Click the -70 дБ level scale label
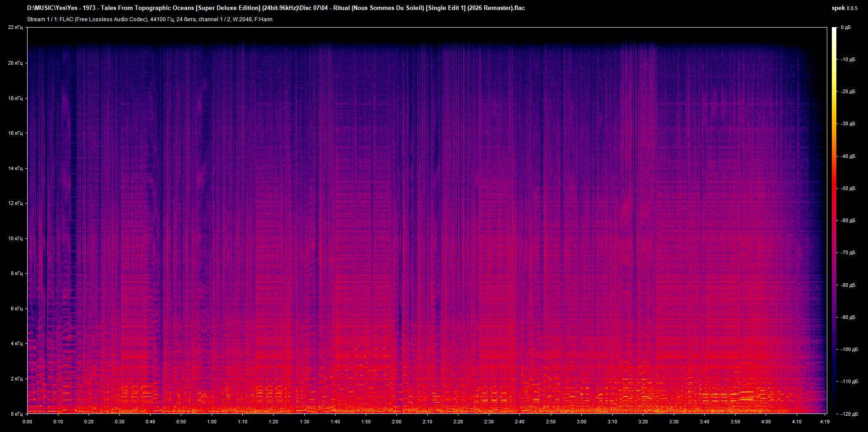868x432 pixels. tap(848, 252)
